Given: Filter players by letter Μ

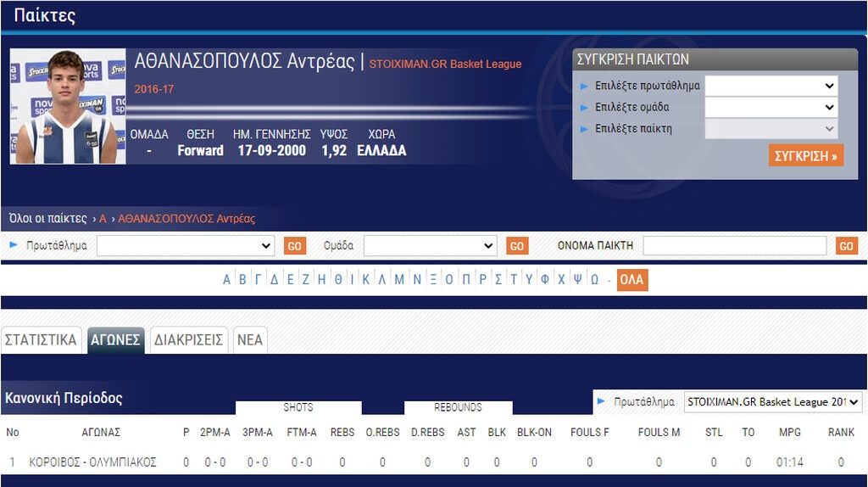Looking at the screenshot, I should click(399, 280).
